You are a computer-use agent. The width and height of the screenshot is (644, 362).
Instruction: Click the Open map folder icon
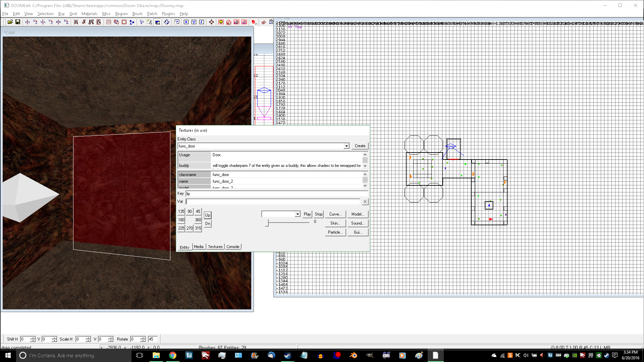[x=10, y=22]
